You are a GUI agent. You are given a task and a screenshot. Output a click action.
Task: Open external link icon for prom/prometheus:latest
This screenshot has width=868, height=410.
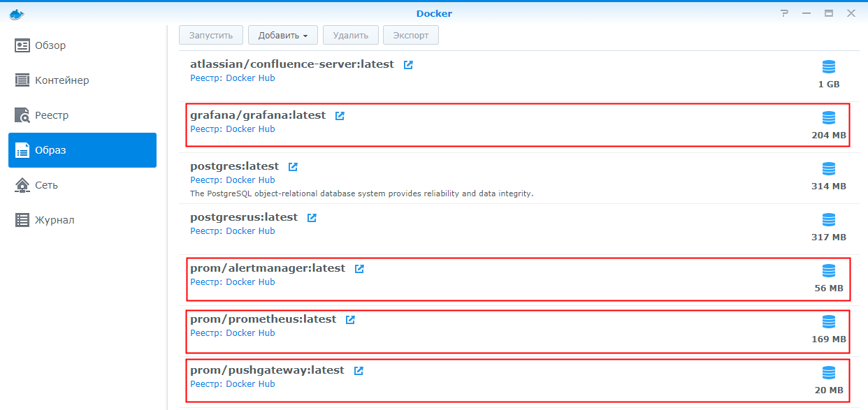pyautogui.click(x=350, y=320)
